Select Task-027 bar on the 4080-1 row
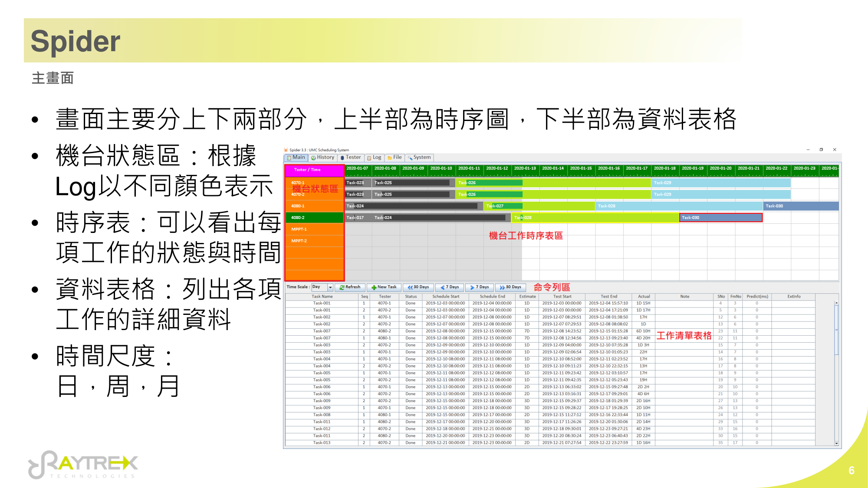868x488 pixels. point(539,206)
